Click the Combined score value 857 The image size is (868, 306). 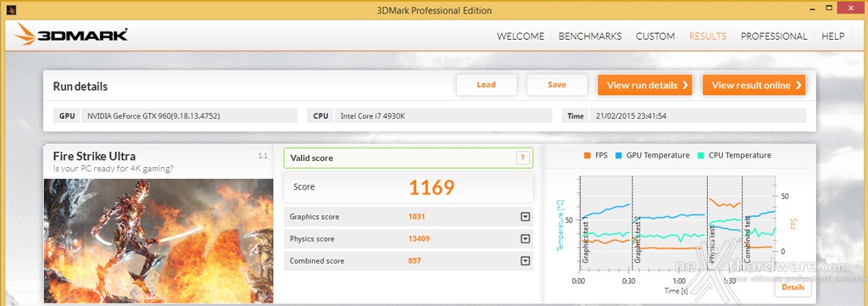(415, 261)
